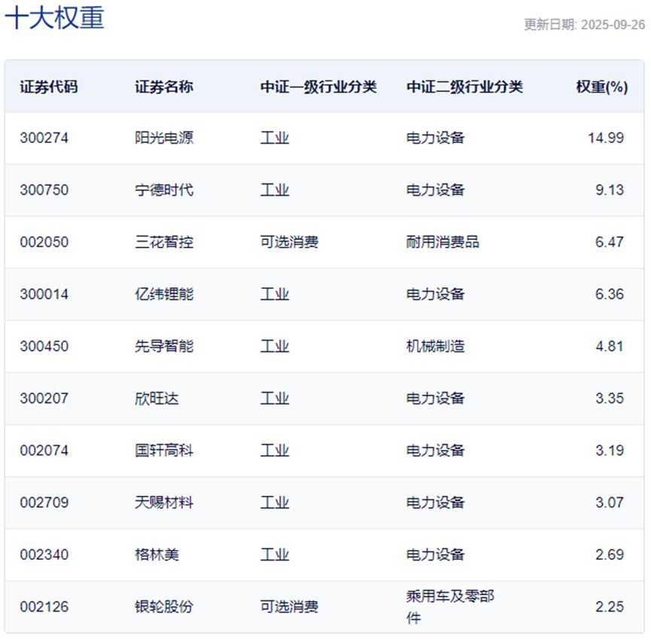
Task: Select stock code 002074
Action: (44, 451)
